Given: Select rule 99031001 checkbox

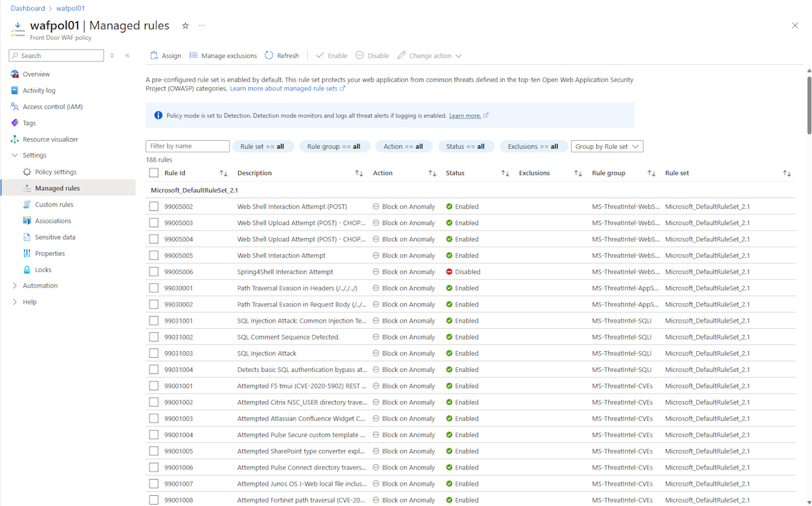Looking at the screenshot, I should pos(154,321).
